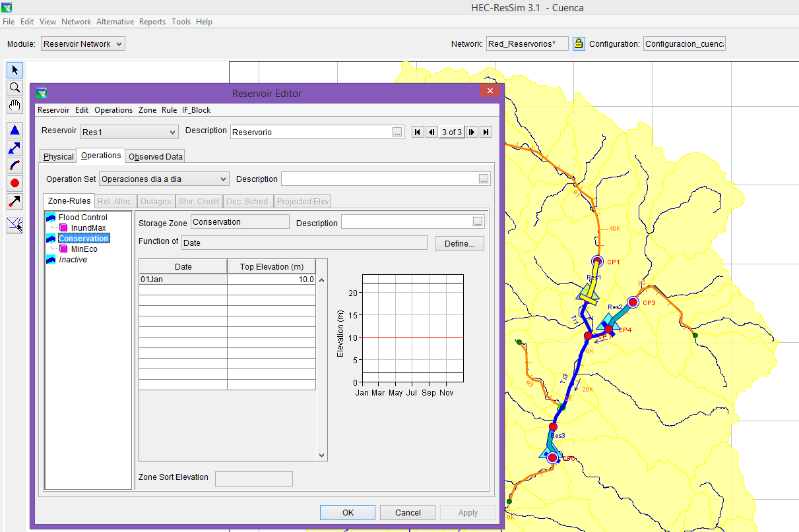Click the table scrollbar down arrow
Image resolution: width=799 pixels, height=532 pixels.
point(322,455)
